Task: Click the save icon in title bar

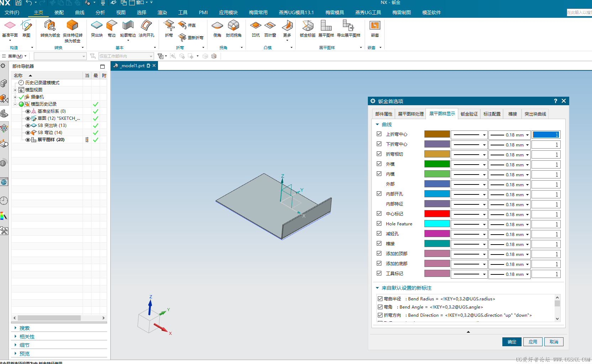Action: click(18, 3)
